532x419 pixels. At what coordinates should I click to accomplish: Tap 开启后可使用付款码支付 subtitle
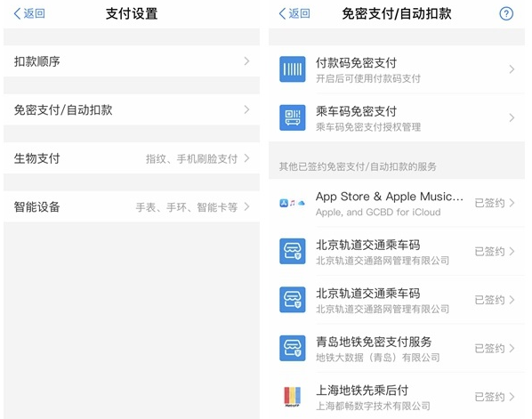click(x=368, y=78)
